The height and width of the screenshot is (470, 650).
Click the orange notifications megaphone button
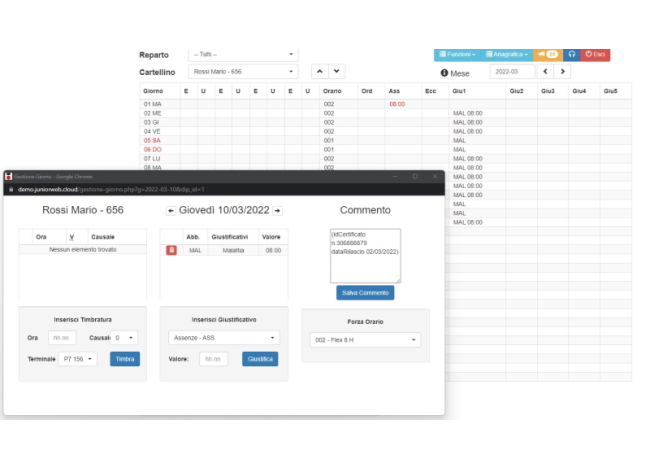(547, 54)
